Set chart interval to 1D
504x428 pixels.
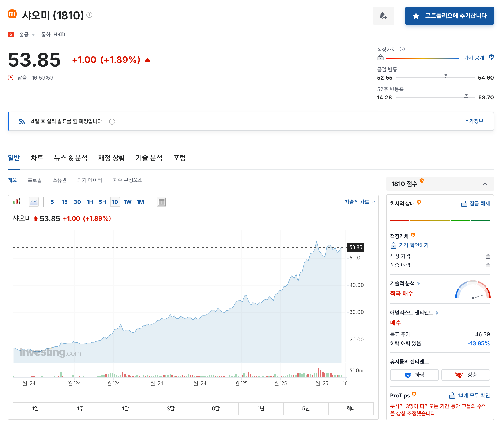point(115,202)
